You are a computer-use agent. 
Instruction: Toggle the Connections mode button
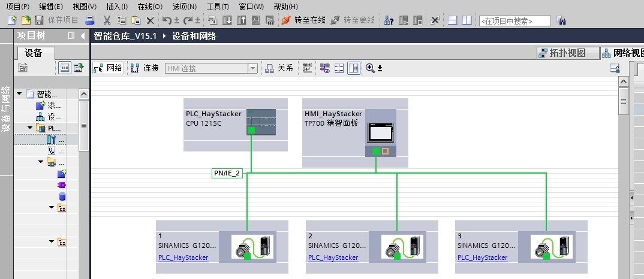tap(145, 68)
